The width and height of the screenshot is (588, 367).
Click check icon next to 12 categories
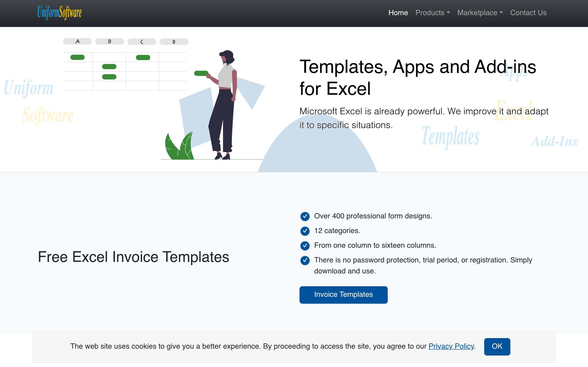(305, 231)
